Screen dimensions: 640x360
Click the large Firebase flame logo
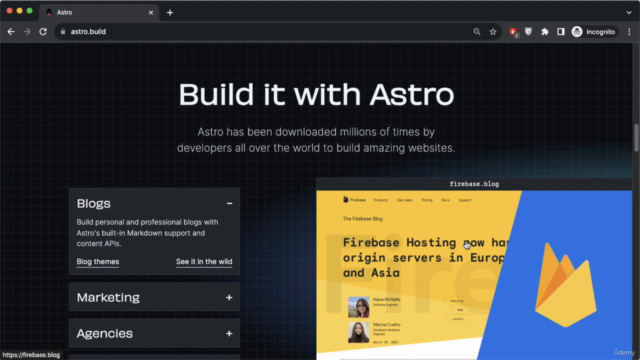[x=565, y=284]
